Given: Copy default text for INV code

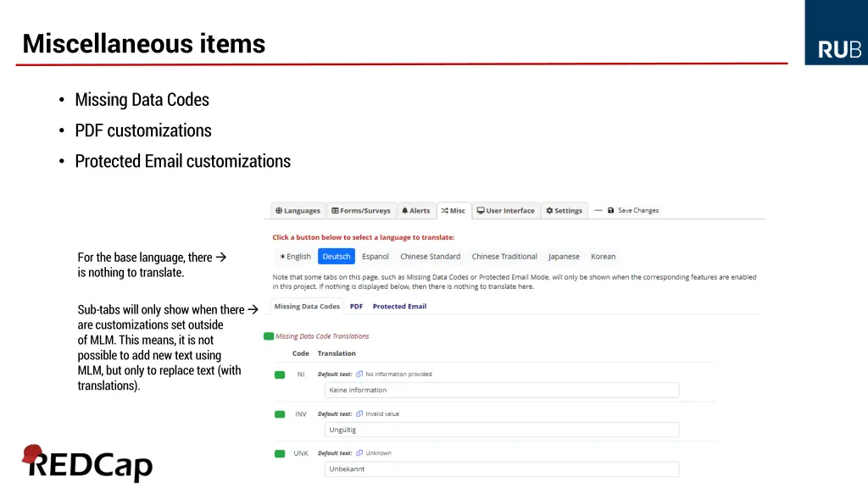Looking at the screenshot, I should coord(359,413).
